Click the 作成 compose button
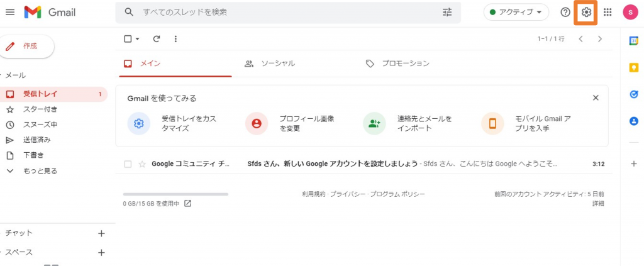The width and height of the screenshot is (644, 266). click(26, 47)
